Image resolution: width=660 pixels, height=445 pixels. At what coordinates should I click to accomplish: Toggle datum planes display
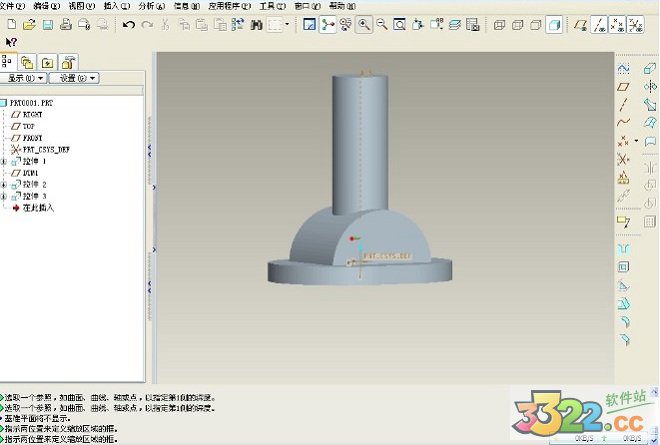(x=581, y=25)
